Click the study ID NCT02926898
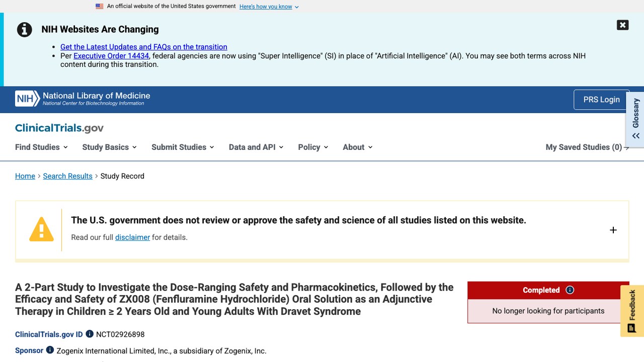Image resolution: width=644 pixels, height=362 pixels. tap(120, 334)
